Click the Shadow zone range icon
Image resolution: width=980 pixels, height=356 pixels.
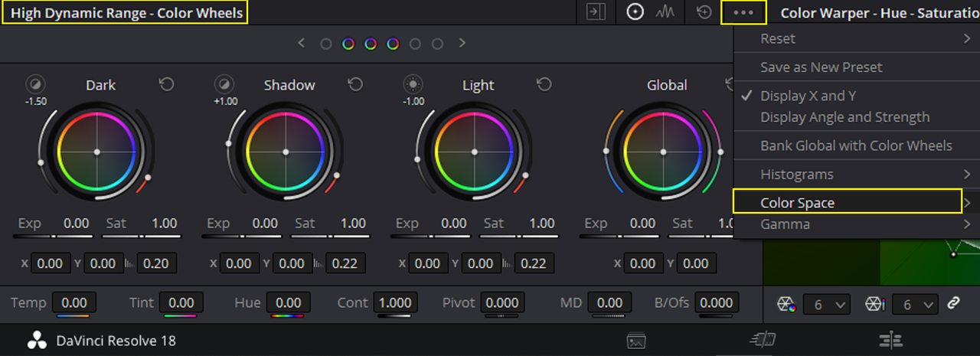coord(224,83)
